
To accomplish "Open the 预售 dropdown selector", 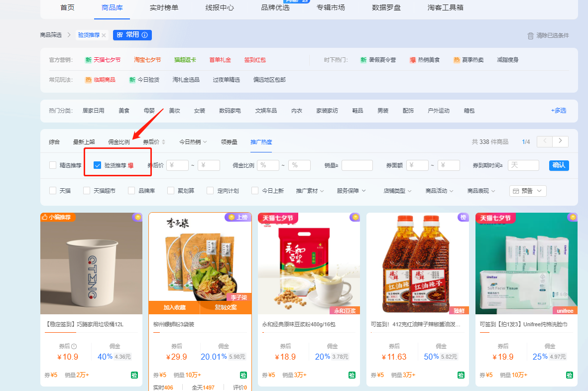I will [528, 191].
